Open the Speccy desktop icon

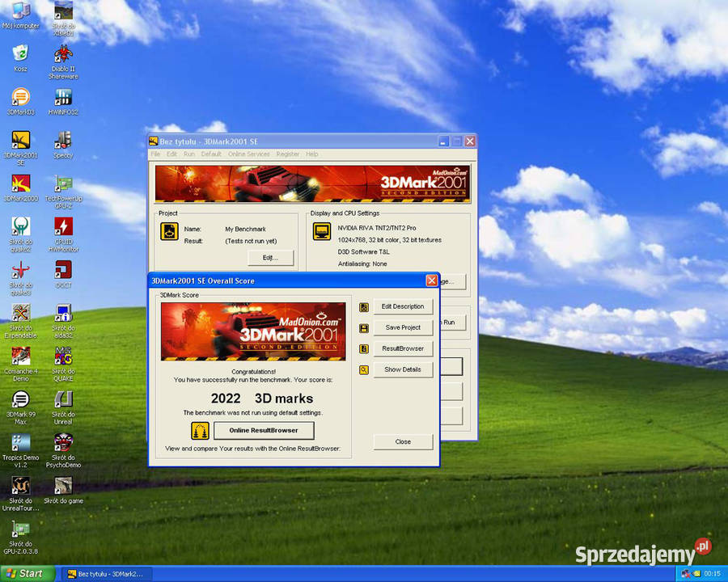point(63,145)
